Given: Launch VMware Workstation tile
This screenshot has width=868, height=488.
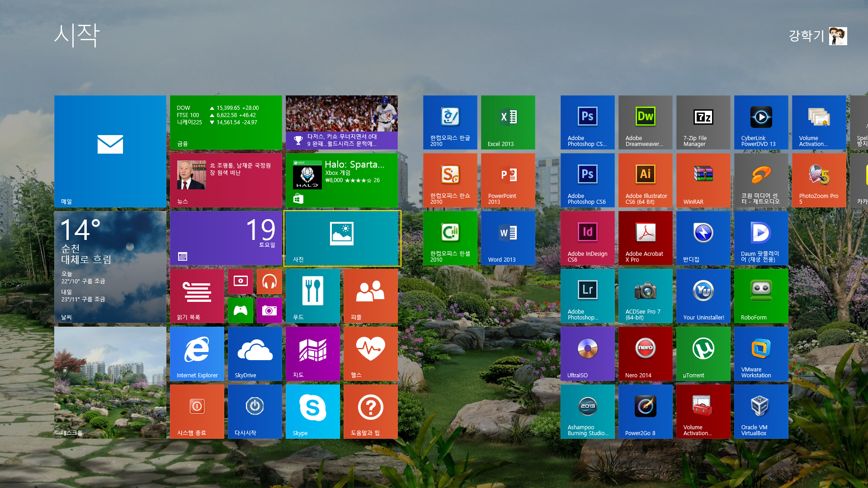Looking at the screenshot, I should point(761,354).
